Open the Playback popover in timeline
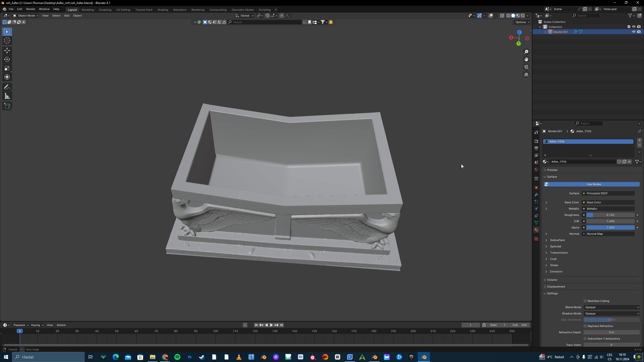The height and width of the screenshot is (362, 644). tap(21, 325)
